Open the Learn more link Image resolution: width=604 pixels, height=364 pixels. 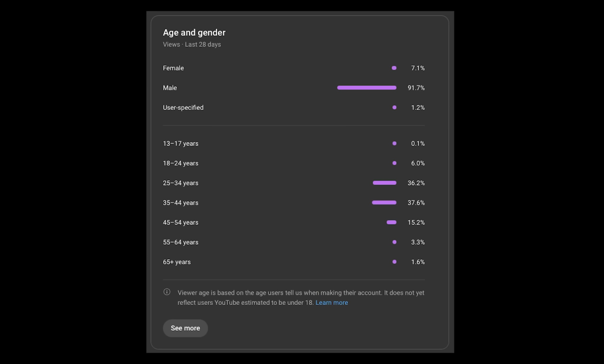point(332,303)
